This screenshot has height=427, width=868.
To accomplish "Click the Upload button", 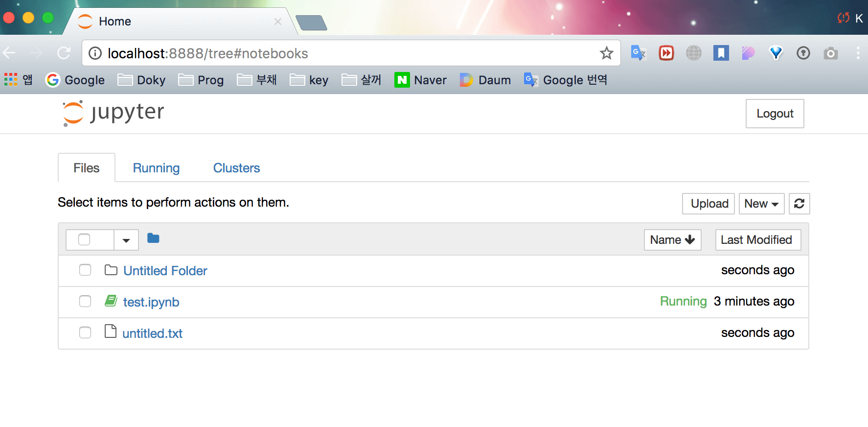I will coord(708,204).
